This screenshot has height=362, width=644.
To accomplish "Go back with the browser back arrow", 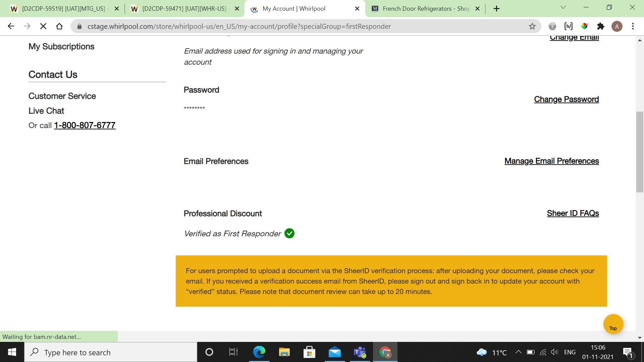I will click(11, 26).
